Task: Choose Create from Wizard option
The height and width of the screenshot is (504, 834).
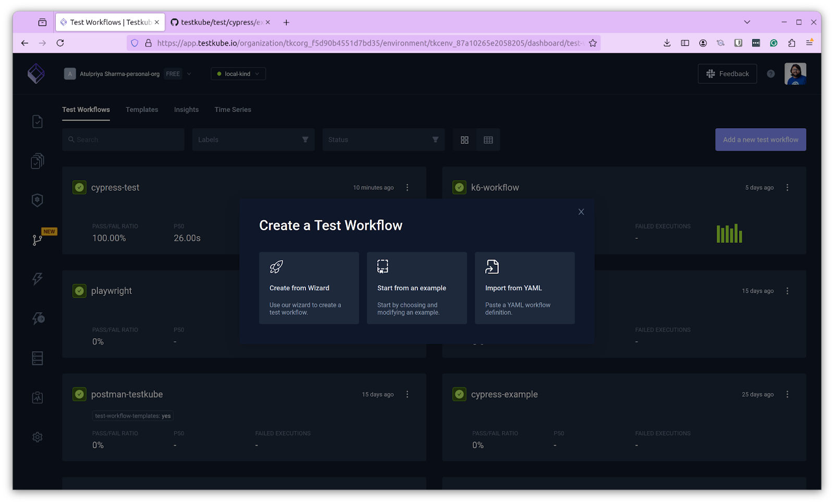Action: pos(309,288)
